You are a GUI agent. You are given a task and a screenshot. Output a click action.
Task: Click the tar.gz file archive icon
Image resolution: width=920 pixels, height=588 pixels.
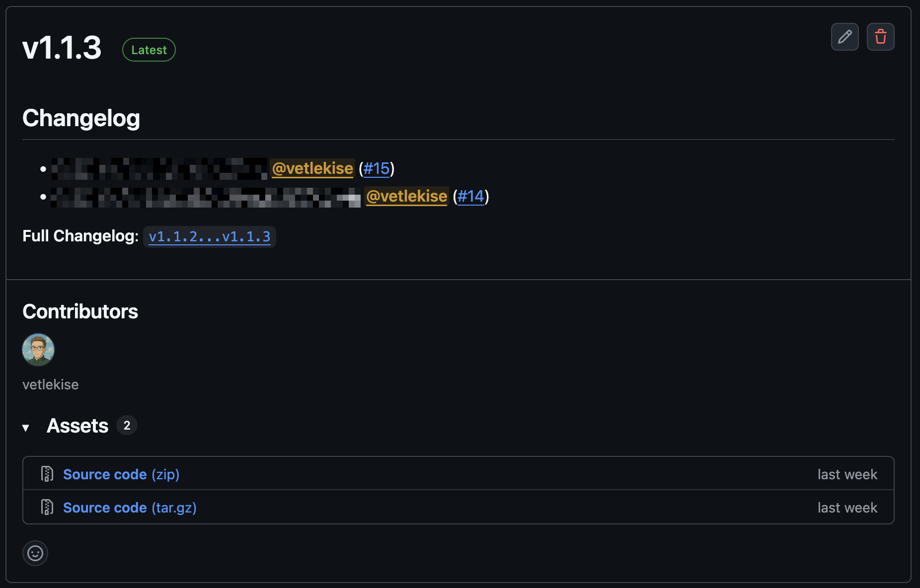47,507
